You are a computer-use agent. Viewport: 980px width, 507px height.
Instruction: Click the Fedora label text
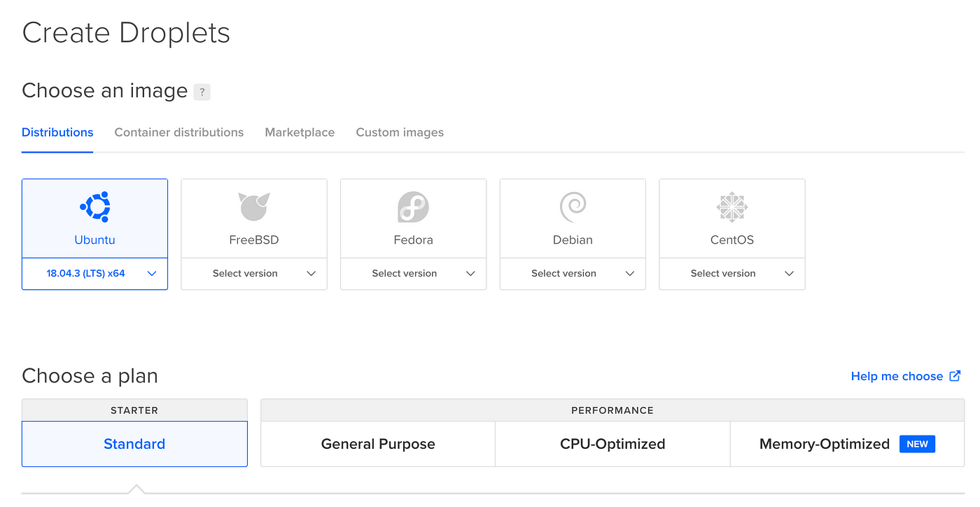click(413, 239)
